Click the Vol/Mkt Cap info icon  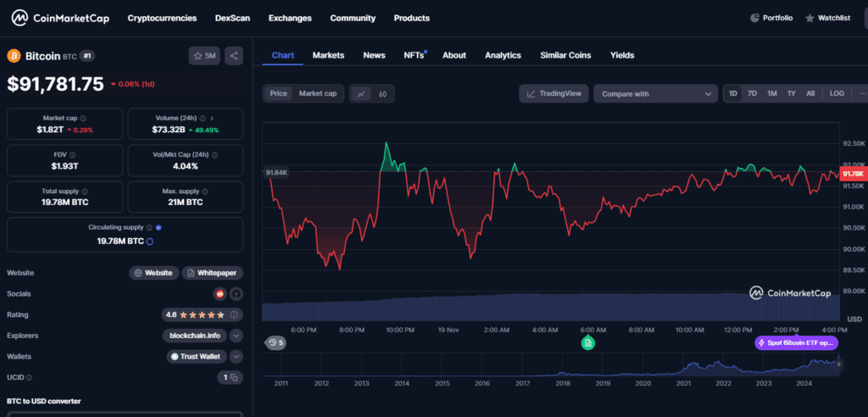(x=214, y=155)
